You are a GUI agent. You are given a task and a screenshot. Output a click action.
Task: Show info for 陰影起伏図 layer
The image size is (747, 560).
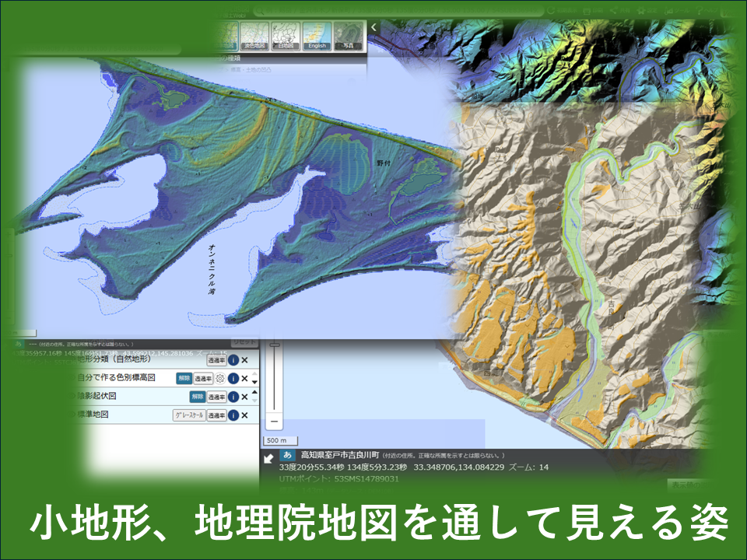pyautogui.click(x=233, y=397)
